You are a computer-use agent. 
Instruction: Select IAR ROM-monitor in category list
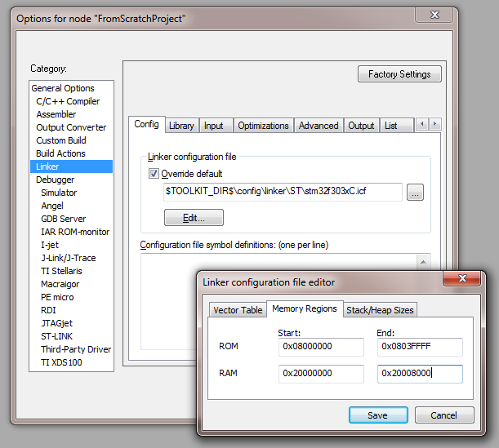coord(75,232)
